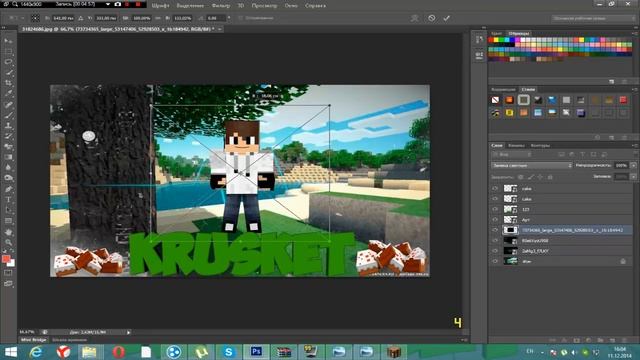
Task: Open the Фильтр menu
Action: pyautogui.click(x=221, y=6)
